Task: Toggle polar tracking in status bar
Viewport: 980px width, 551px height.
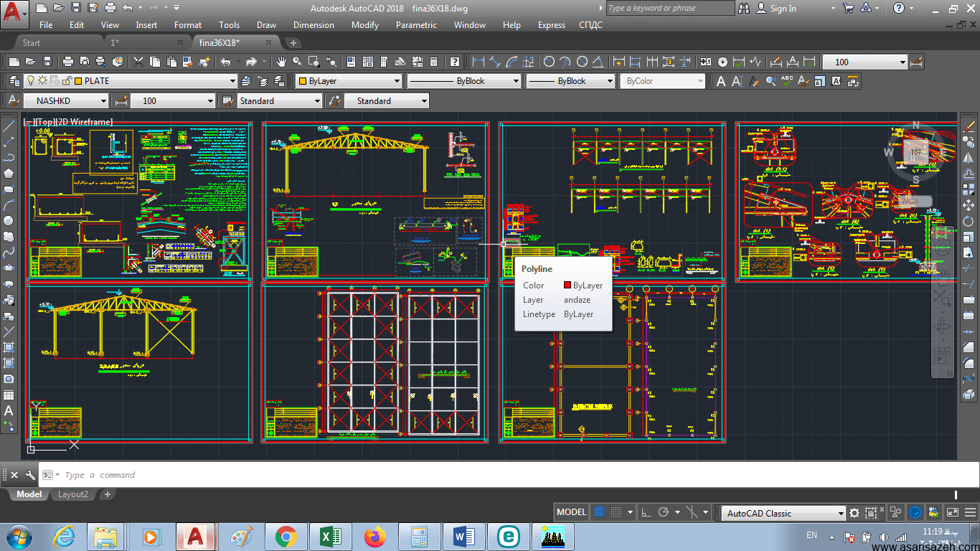Action: coord(663,512)
